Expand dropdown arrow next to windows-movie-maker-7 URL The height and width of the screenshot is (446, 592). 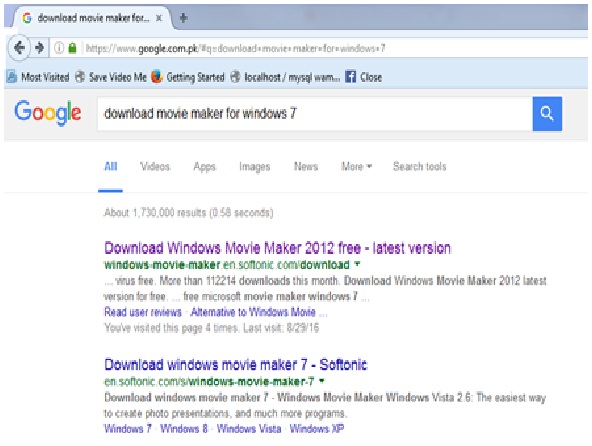tap(322, 381)
